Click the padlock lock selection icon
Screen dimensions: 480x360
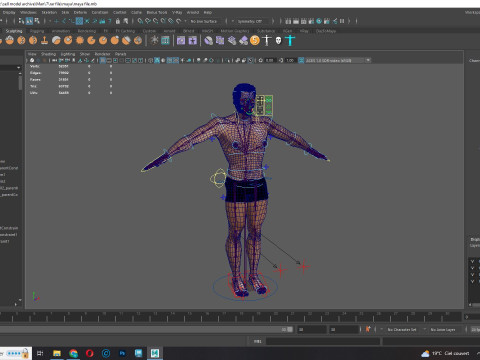tap(118, 21)
